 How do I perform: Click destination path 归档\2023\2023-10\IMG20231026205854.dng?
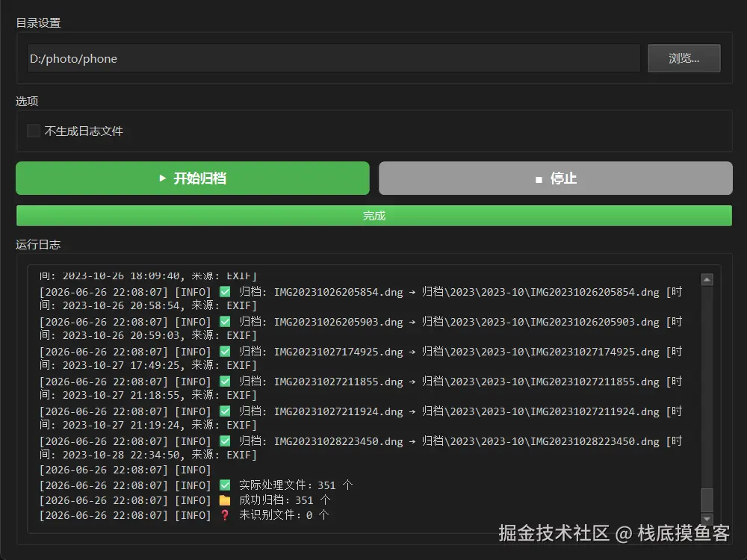point(541,292)
